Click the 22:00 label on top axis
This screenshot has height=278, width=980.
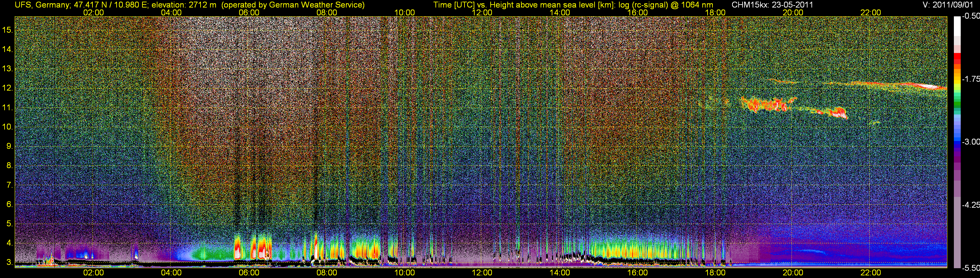click(x=871, y=12)
